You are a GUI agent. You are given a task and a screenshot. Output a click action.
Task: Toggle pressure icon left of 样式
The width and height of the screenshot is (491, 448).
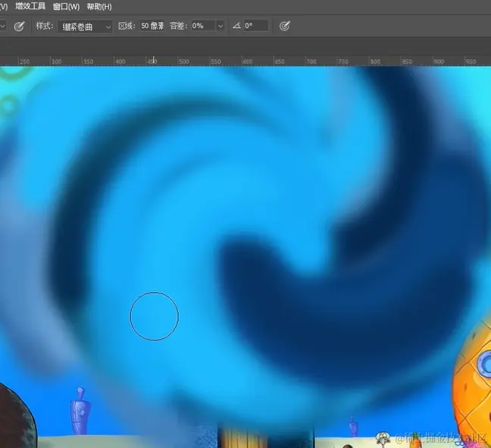tap(20, 27)
